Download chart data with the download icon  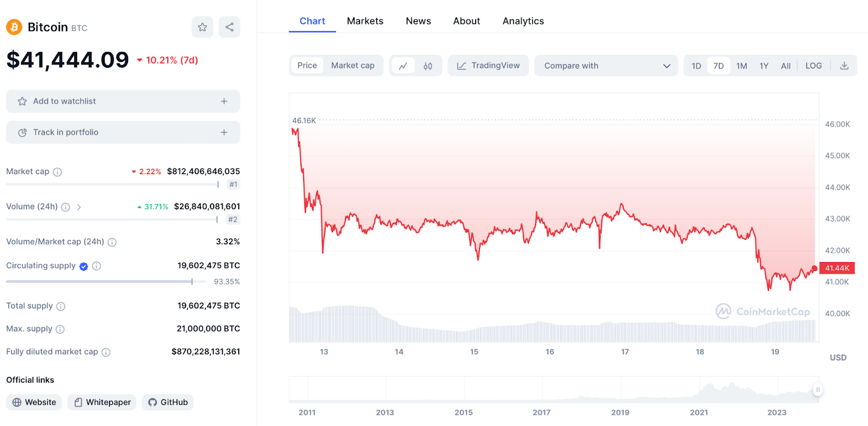(x=844, y=66)
